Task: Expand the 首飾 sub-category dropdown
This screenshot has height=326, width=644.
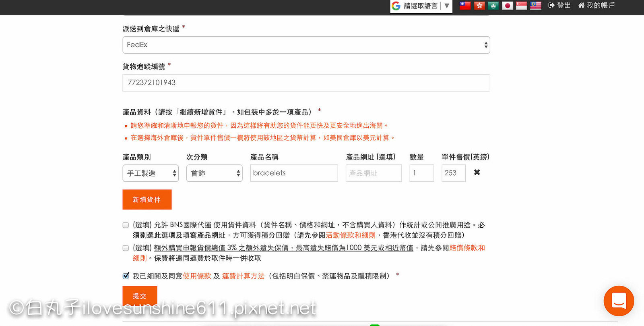Action: tap(214, 173)
